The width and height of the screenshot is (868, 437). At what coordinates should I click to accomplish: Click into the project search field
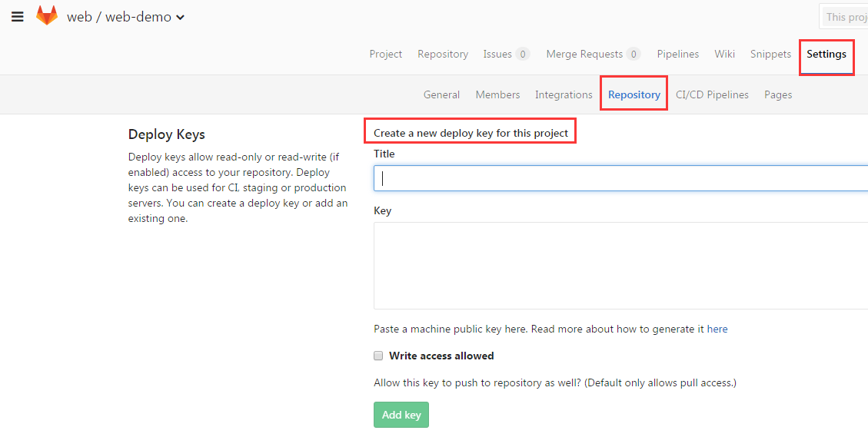click(x=843, y=17)
